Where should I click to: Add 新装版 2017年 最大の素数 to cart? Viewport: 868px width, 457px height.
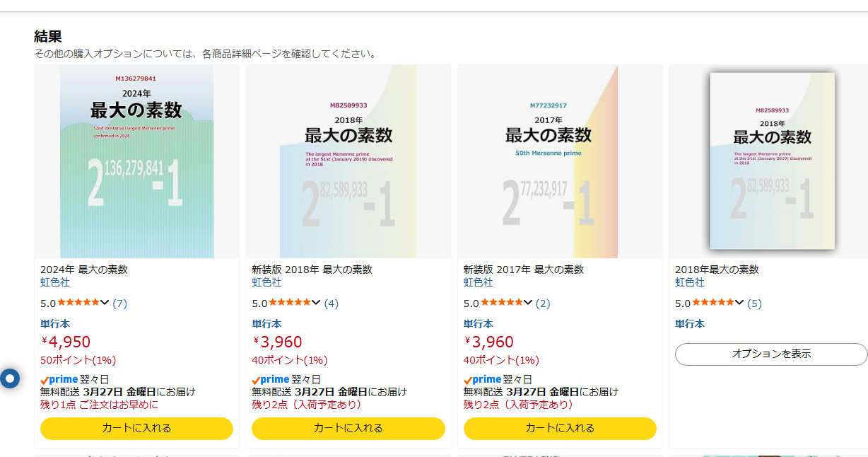(560, 428)
